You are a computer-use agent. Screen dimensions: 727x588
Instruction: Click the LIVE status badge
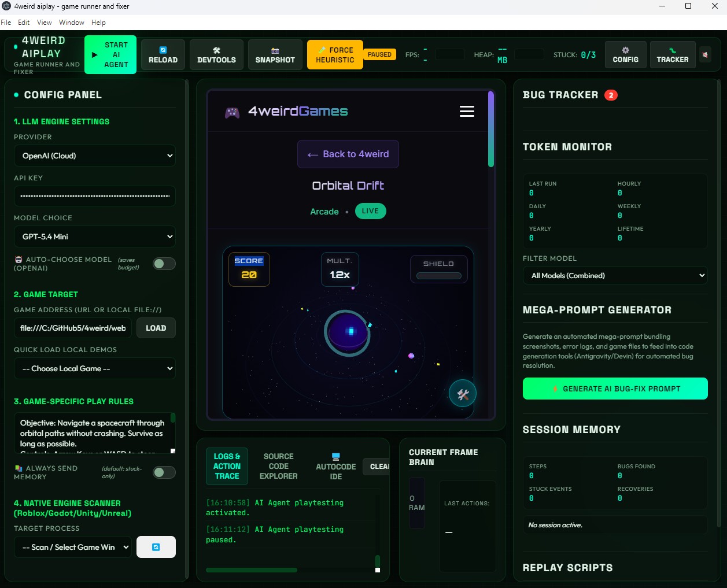[x=370, y=211]
